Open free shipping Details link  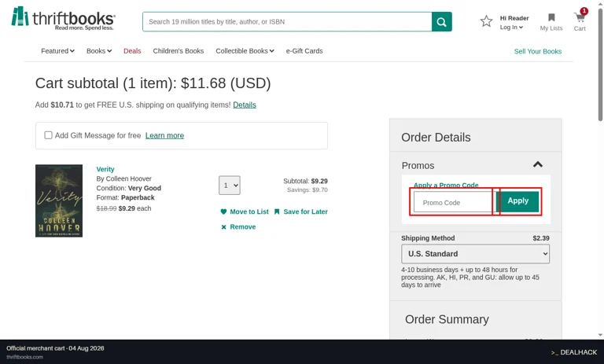coord(245,105)
